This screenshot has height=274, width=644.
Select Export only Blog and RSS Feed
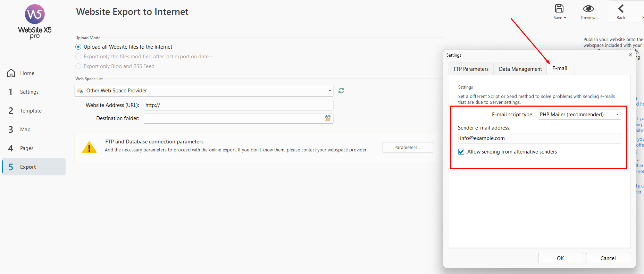(x=78, y=66)
